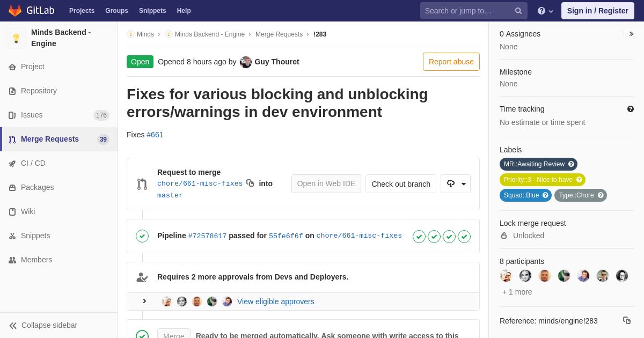Click Open in Web IDE button
This screenshot has width=644, height=338.
point(326,183)
